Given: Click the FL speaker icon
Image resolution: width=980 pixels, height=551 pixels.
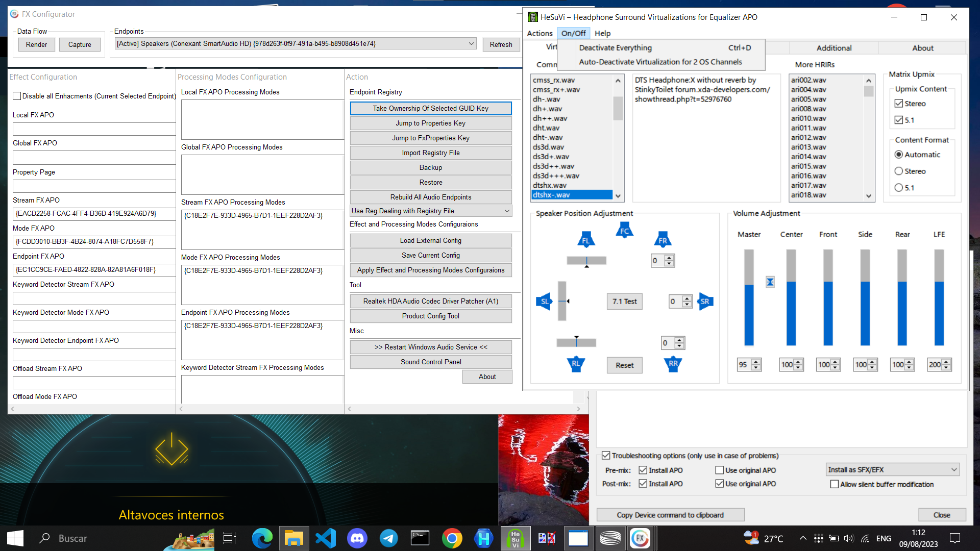Looking at the screenshot, I should (x=586, y=240).
